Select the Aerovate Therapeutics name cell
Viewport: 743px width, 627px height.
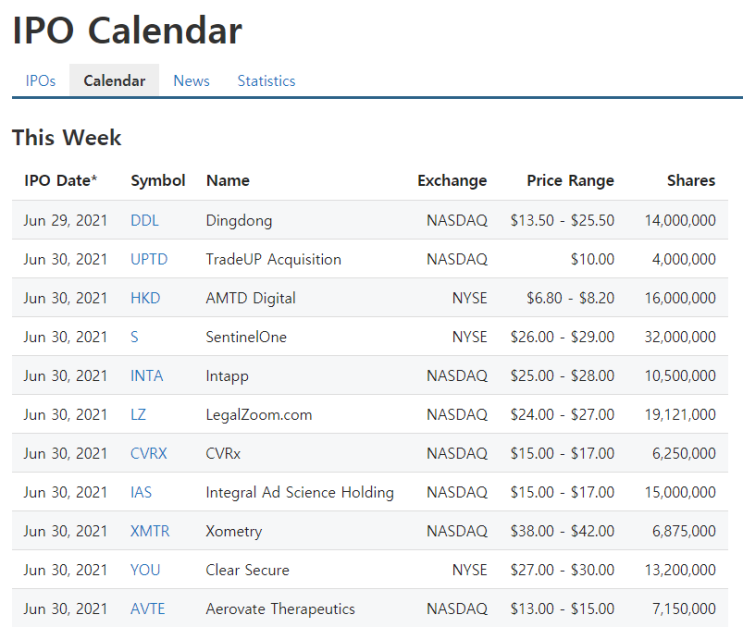pos(280,609)
